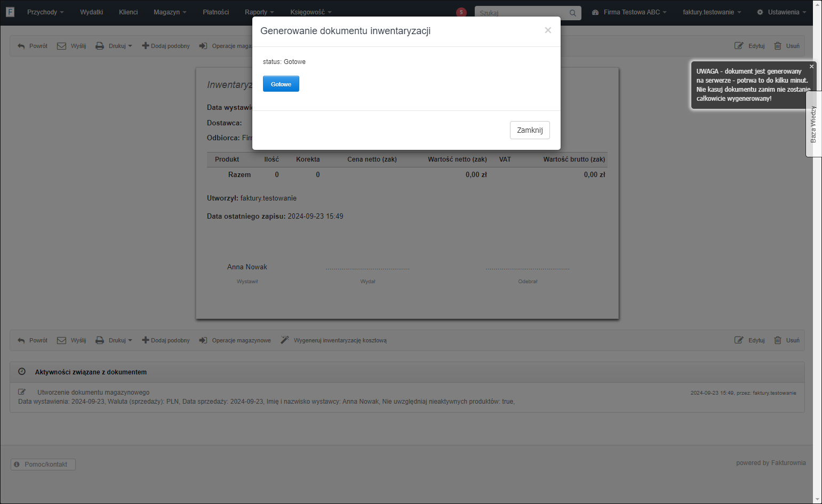The image size is (822, 504).
Task: Click Wyślij in the bottom toolbar
Action: pyautogui.click(x=71, y=340)
